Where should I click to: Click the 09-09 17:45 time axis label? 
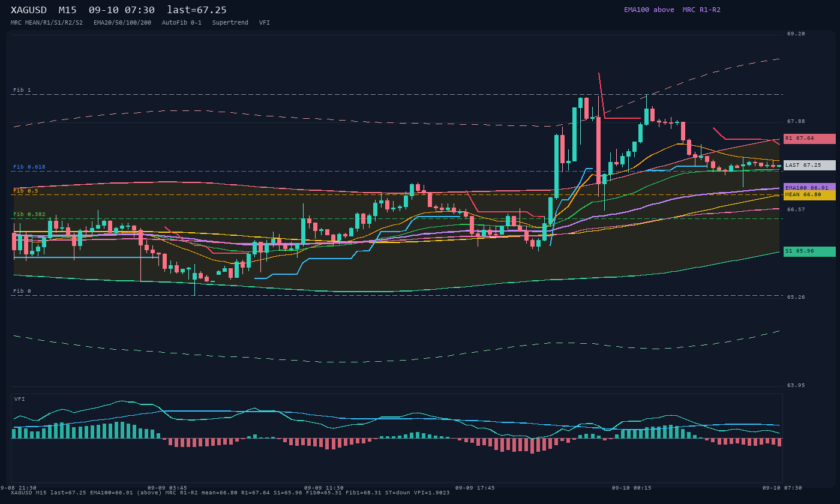(475, 488)
